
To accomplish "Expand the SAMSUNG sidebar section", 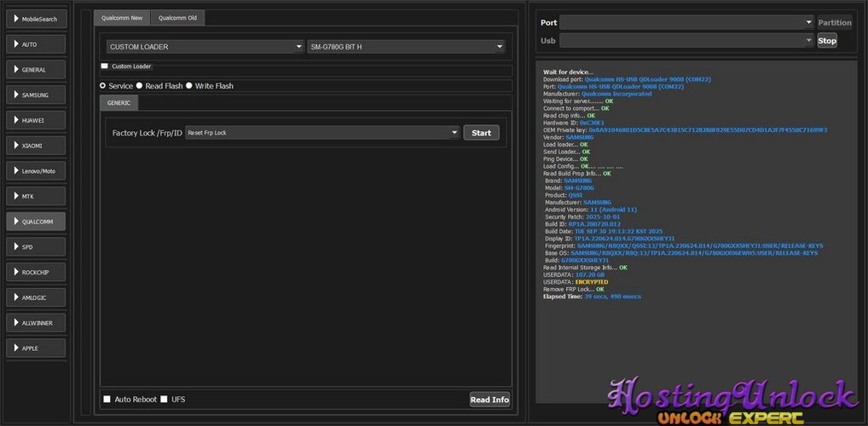I will tap(36, 95).
